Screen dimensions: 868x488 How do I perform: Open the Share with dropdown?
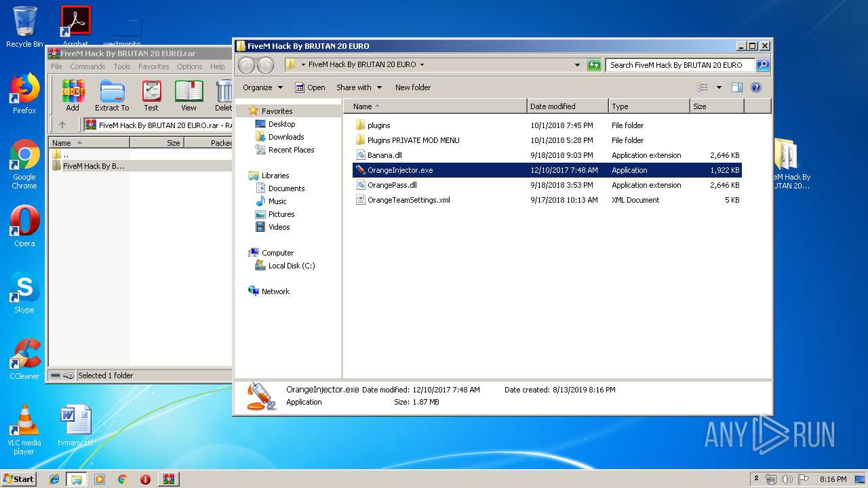pos(359,87)
